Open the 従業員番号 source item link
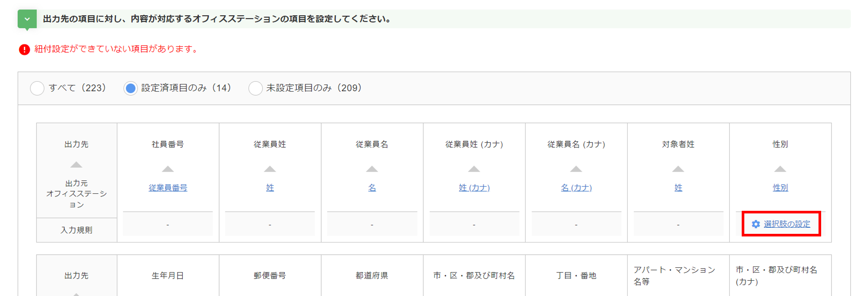Viewport: 868px width, 296px height. click(168, 188)
